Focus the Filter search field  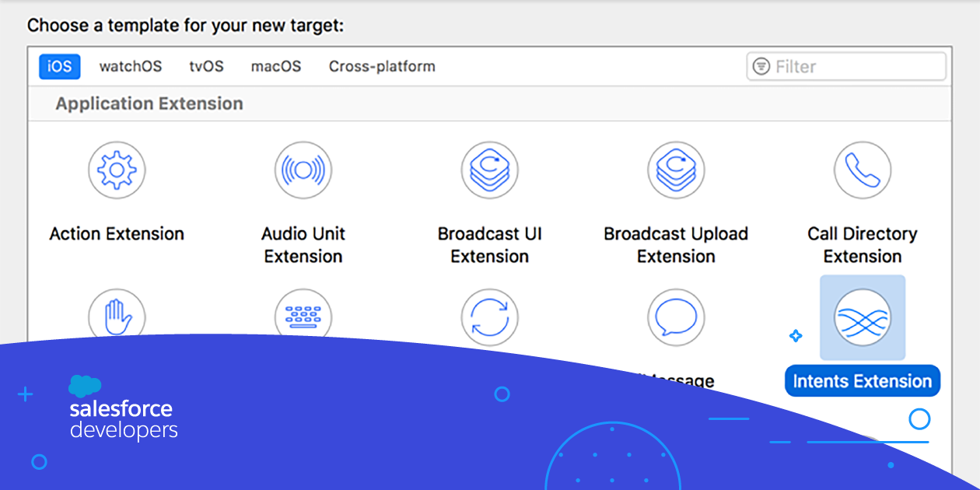pyautogui.click(x=846, y=67)
